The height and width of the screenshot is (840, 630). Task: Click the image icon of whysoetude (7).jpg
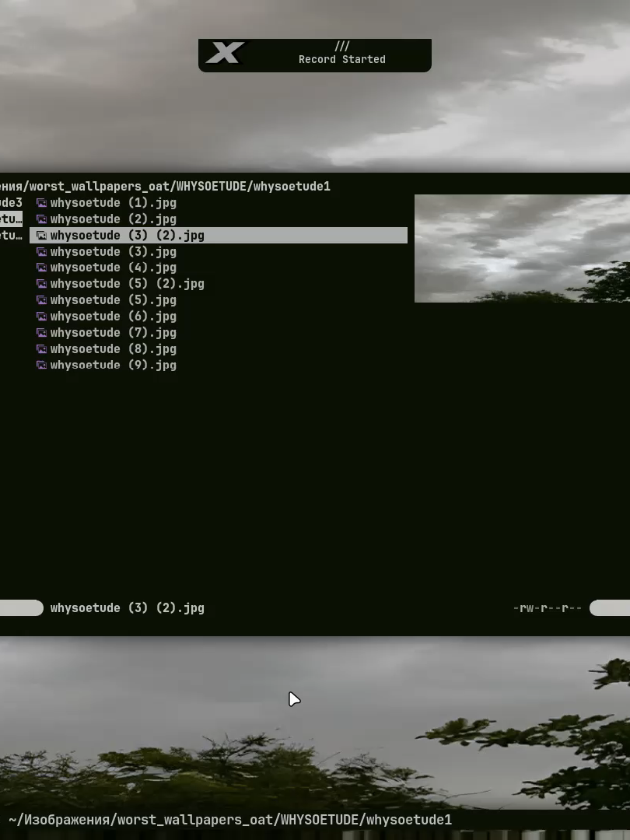41,333
